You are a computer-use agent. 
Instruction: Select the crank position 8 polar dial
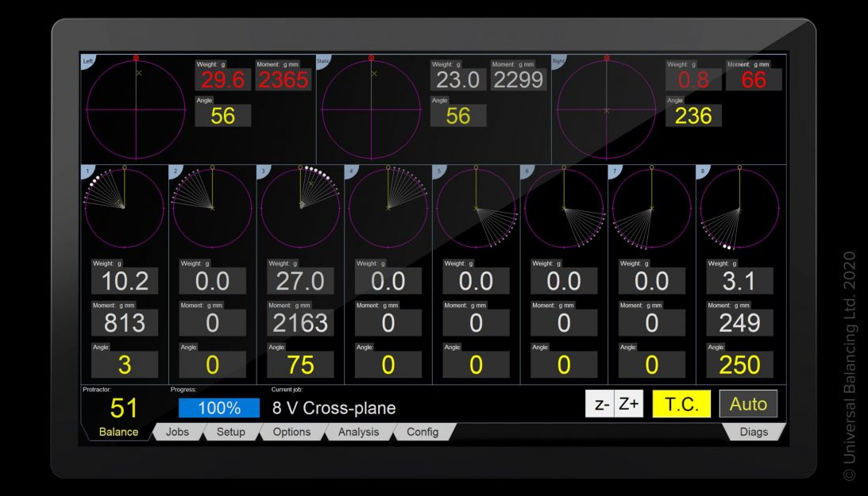[x=739, y=208]
